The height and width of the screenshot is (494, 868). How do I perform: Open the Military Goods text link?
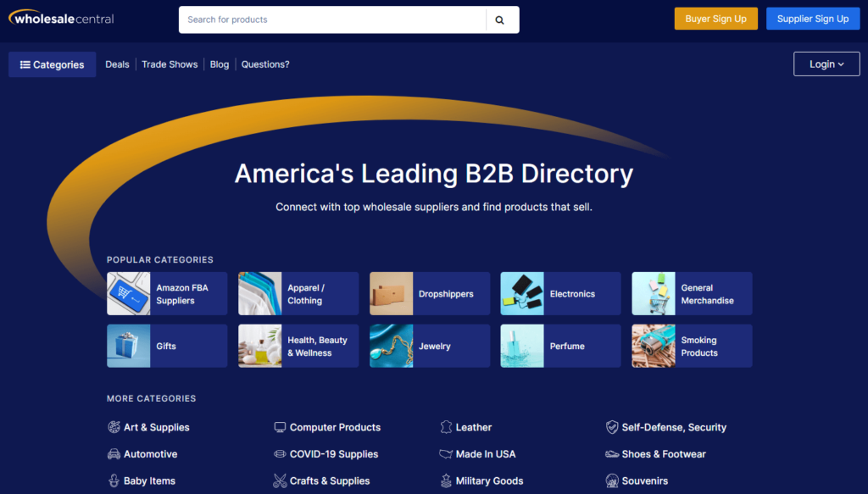[489, 480]
